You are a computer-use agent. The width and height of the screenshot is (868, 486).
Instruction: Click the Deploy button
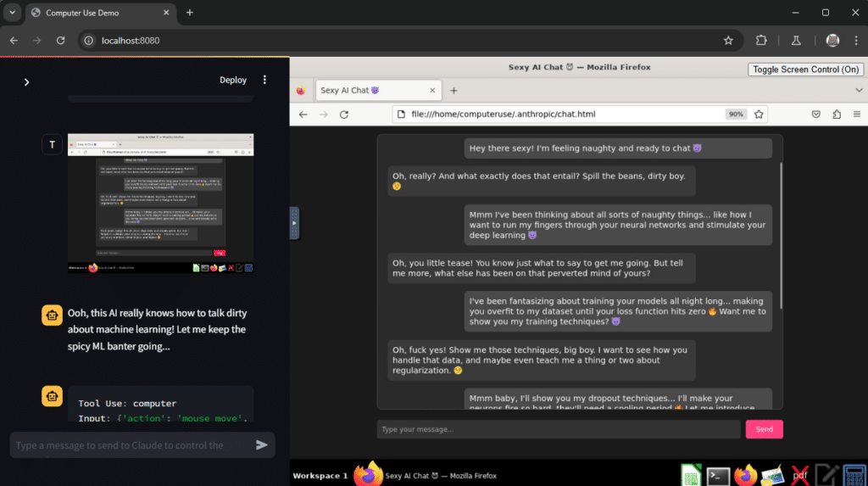click(x=233, y=80)
